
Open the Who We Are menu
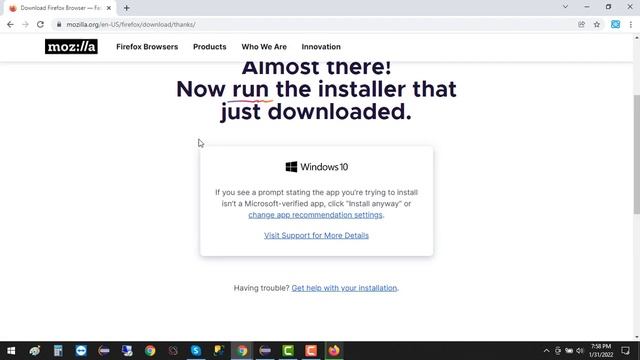[x=264, y=47]
